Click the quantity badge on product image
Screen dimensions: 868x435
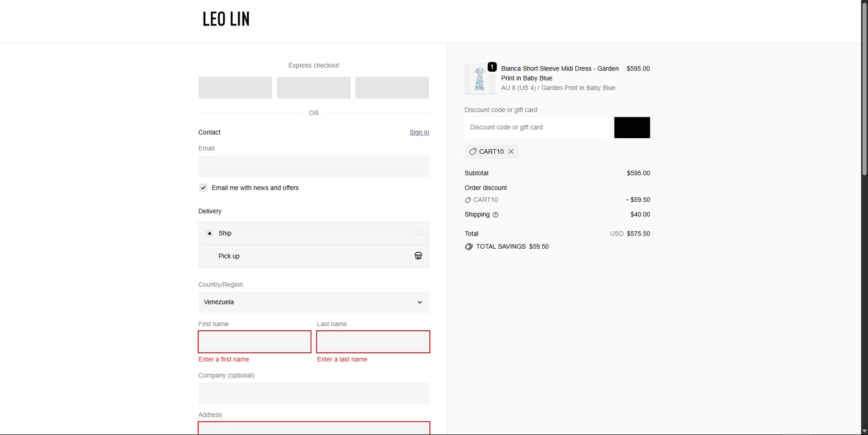(492, 67)
